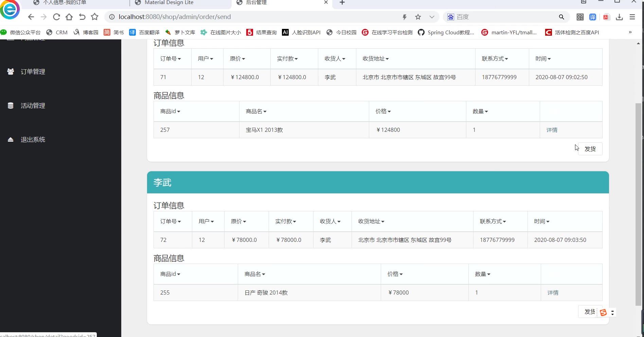
Task: Click the red PDF extension icon
Action: pyautogui.click(x=606, y=17)
